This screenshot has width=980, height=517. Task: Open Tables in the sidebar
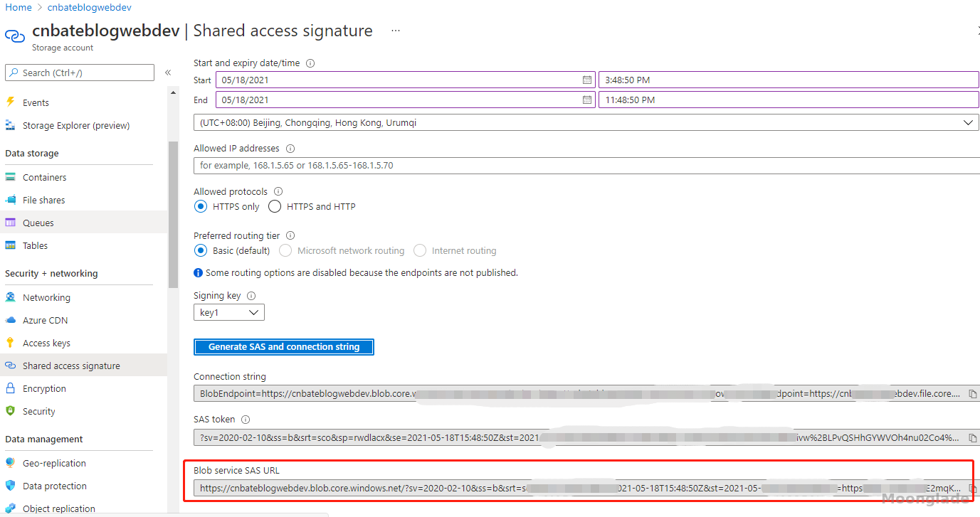(x=35, y=245)
